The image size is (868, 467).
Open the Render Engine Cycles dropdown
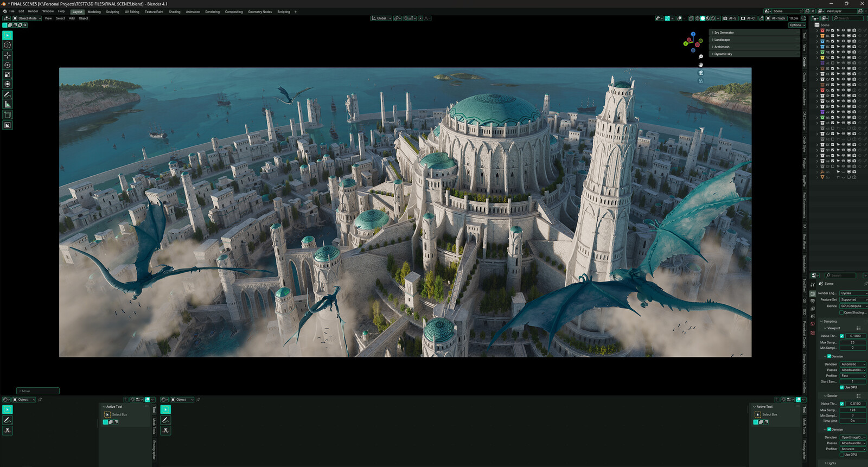tap(853, 293)
